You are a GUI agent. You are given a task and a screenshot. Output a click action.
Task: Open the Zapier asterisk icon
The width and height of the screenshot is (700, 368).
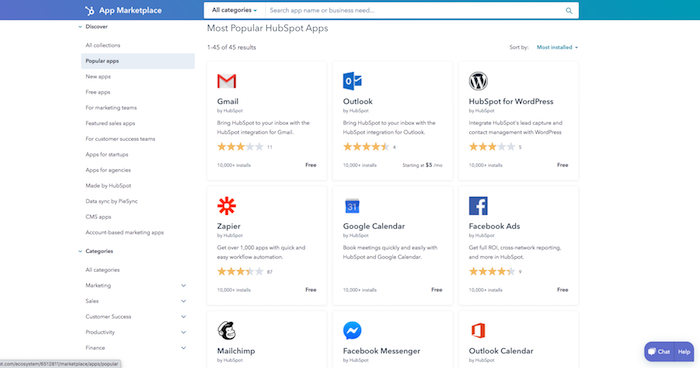click(226, 206)
